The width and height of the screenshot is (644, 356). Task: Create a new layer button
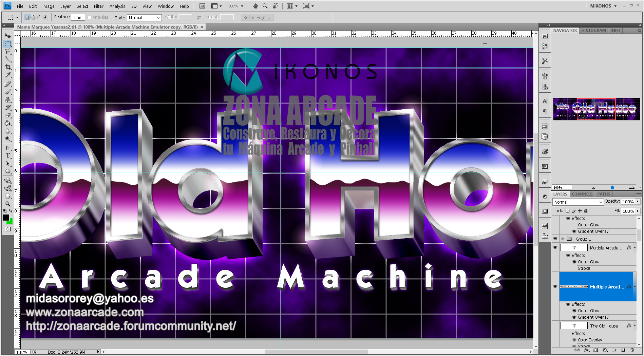click(623, 350)
